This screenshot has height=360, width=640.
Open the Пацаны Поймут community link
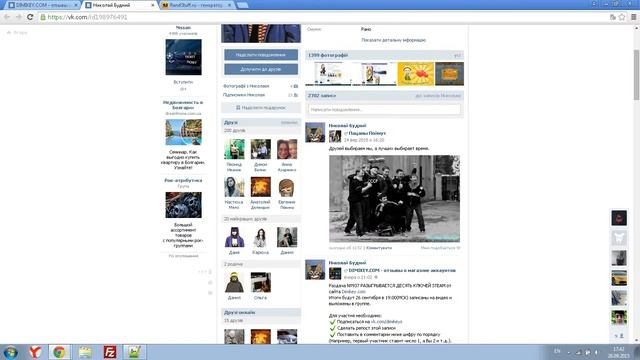367,133
